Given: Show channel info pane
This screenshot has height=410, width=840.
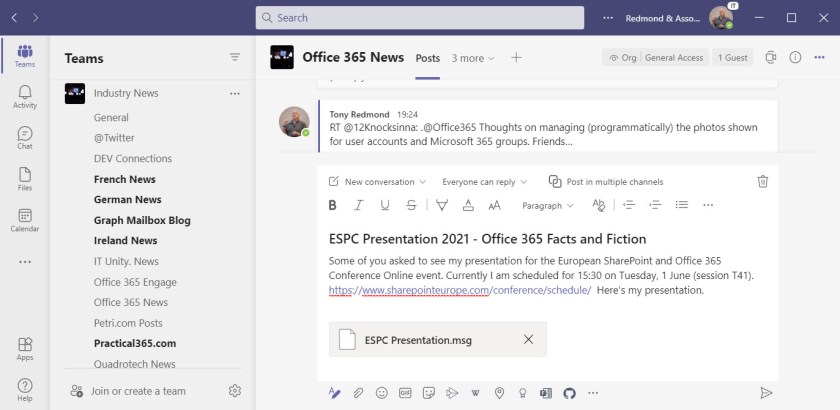Looking at the screenshot, I should [x=795, y=57].
